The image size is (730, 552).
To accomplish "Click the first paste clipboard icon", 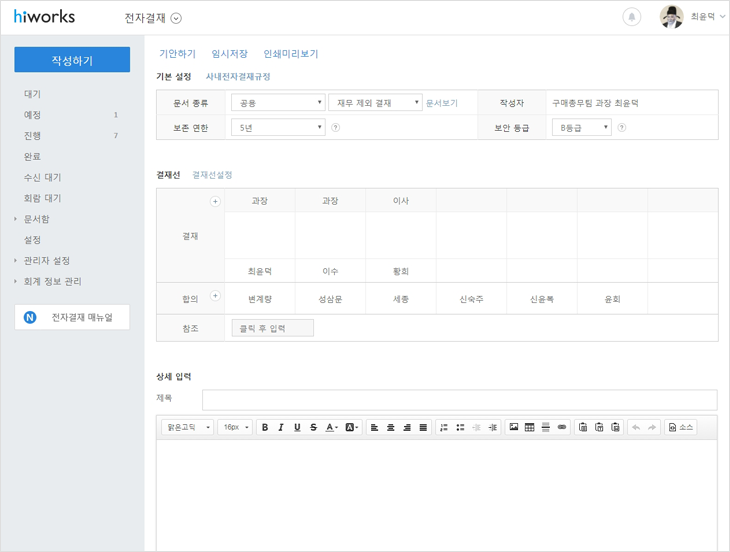I will point(583,427).
